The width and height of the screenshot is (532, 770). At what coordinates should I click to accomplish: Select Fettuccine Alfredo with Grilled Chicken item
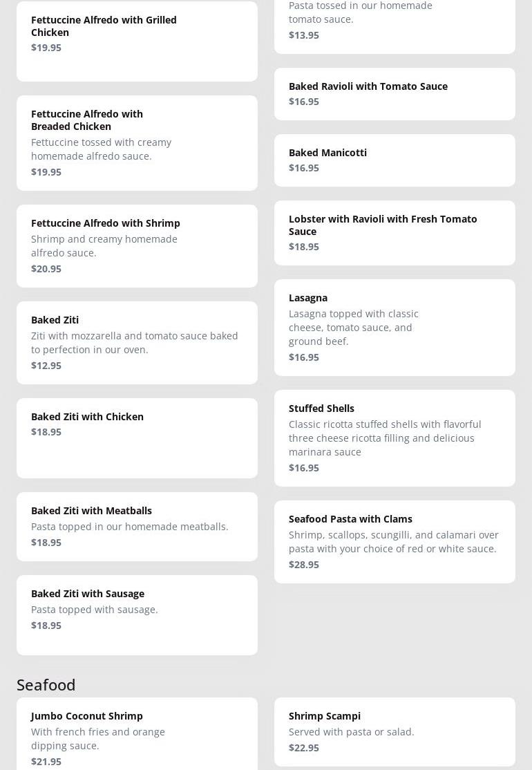(x=137, y=41)
